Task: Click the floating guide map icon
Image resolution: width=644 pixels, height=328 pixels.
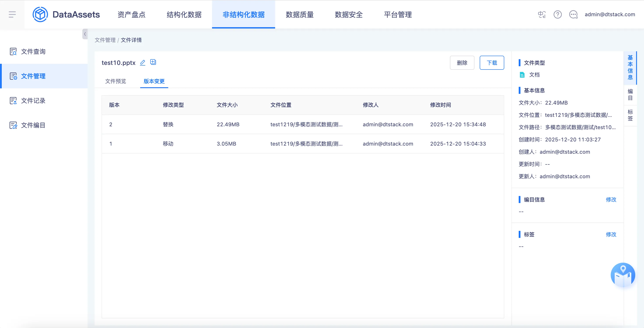Action: [x=623, y=275]
